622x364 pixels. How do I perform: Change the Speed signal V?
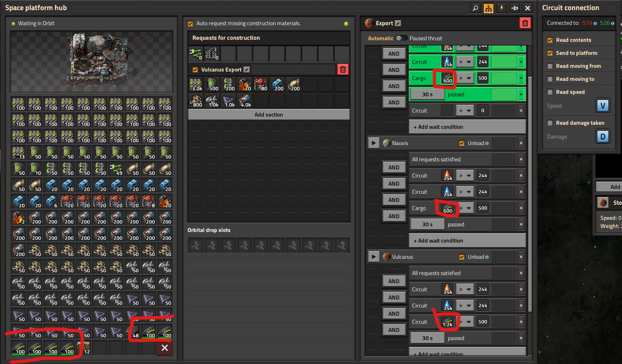(x=603, y=106)
